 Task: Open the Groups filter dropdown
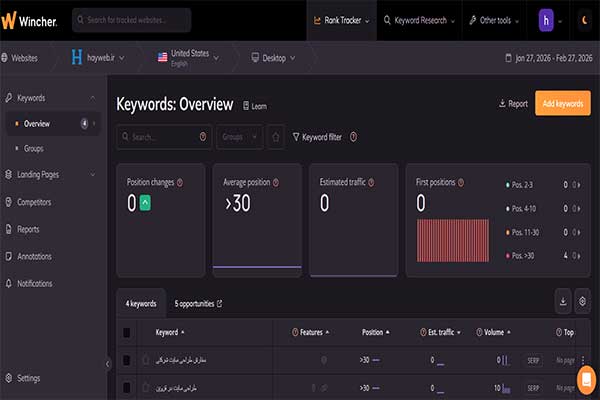tap(239, 137)
